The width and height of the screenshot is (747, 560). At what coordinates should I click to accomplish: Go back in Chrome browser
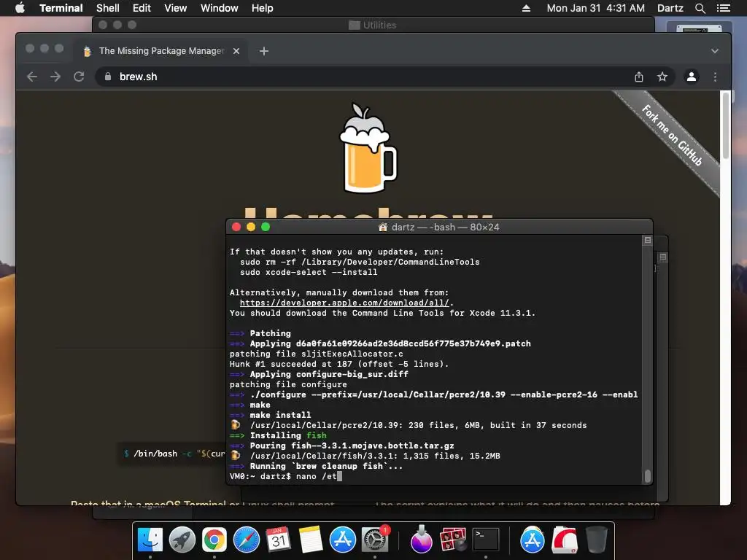(x=32, y=77)
